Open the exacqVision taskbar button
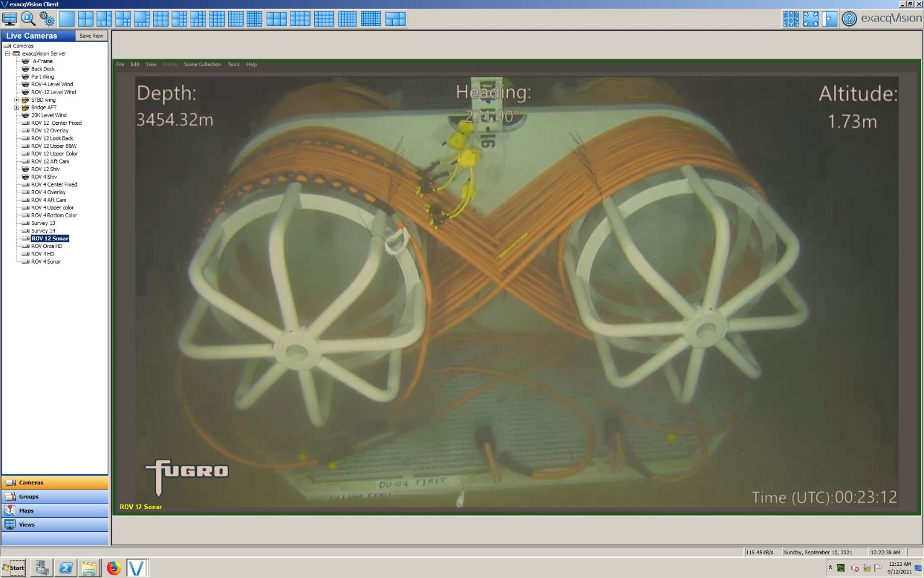This screenshot has height=578, width=924. pyautogui.click(x=136, y=568)
